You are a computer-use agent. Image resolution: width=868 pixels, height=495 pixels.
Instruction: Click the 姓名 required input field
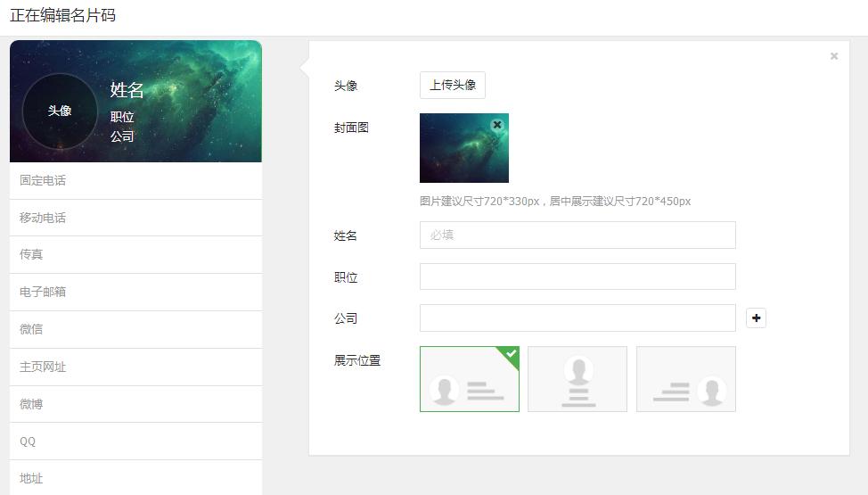click(x=577, y=235)
